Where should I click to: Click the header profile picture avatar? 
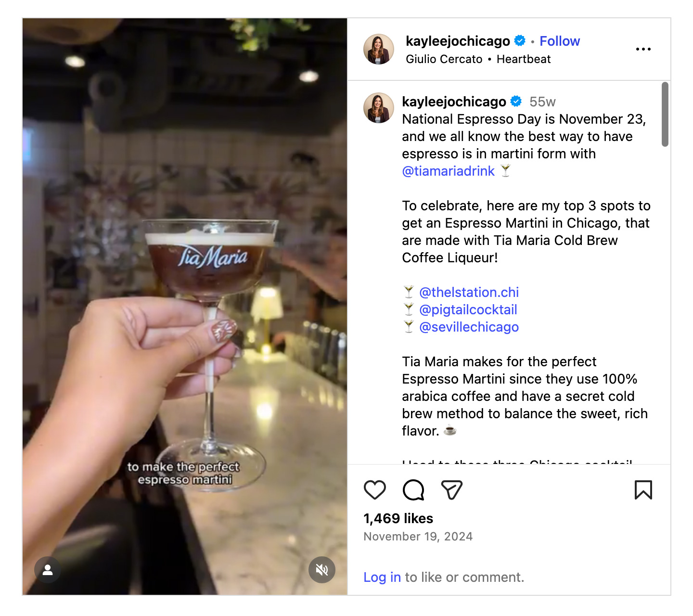click(378, 49)
